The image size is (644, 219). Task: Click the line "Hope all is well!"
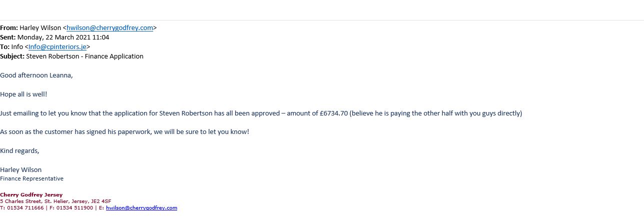point(24,94)
